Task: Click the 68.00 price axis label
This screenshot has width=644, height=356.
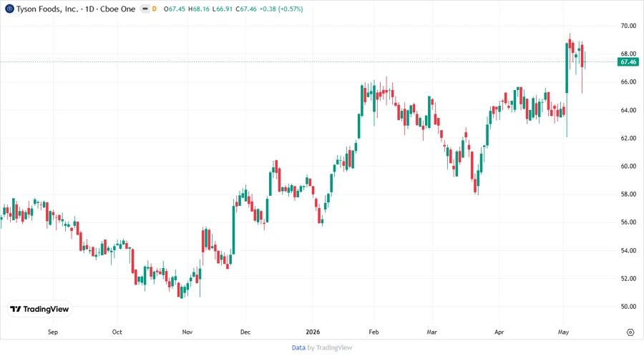Action: click(x=628, y=54)
